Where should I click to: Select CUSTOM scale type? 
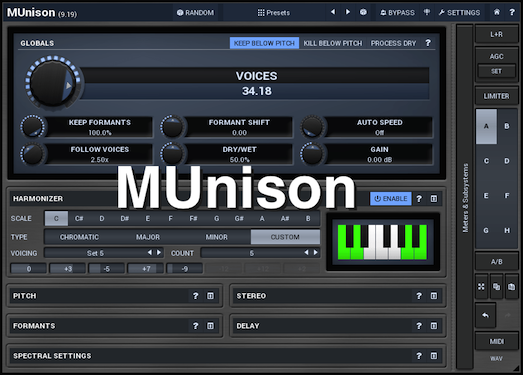click(x=285, y=237)
